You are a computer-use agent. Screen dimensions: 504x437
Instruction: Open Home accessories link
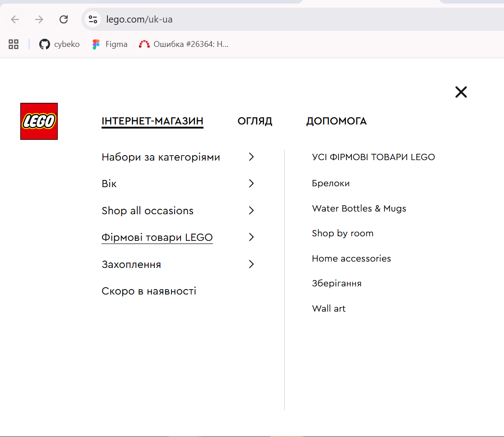351,258
